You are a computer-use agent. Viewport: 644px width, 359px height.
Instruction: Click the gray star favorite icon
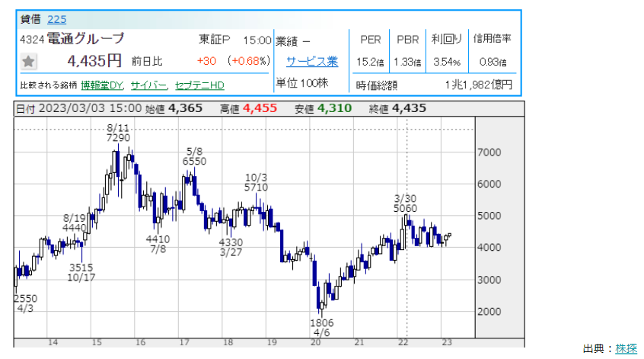click(28, 62)
